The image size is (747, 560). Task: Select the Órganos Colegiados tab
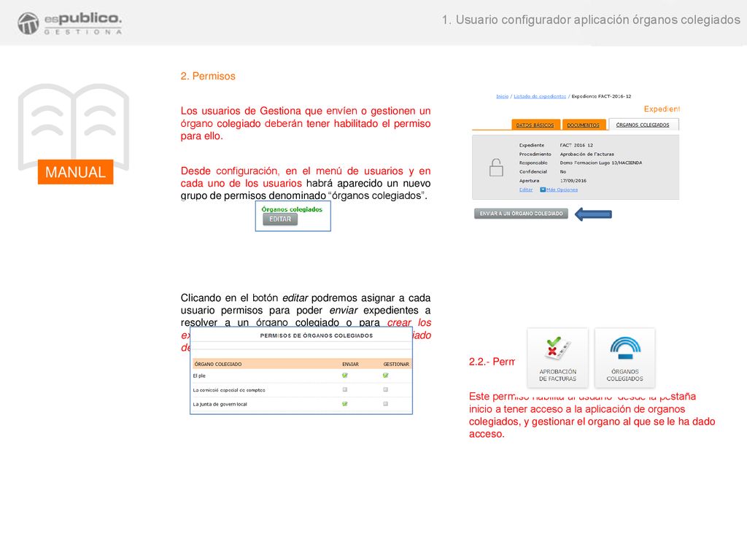(643, 125)
